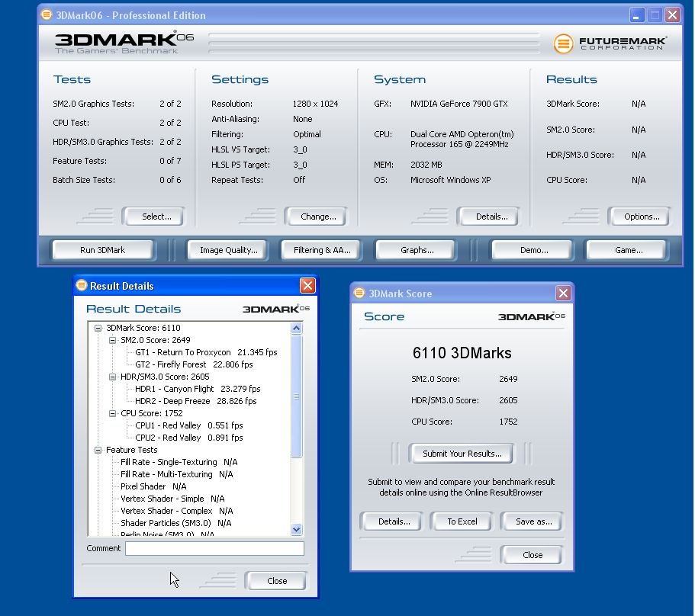This screenshot has width=695, height=616.
Task: Select CPU1 - Red Valley row
Action: point(189,425)
